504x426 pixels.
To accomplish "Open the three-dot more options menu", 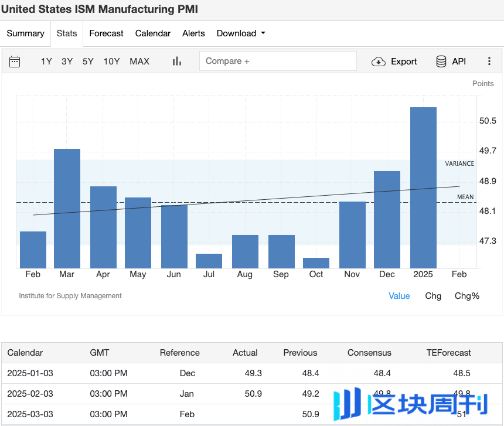I will click(x=489, y=61).
